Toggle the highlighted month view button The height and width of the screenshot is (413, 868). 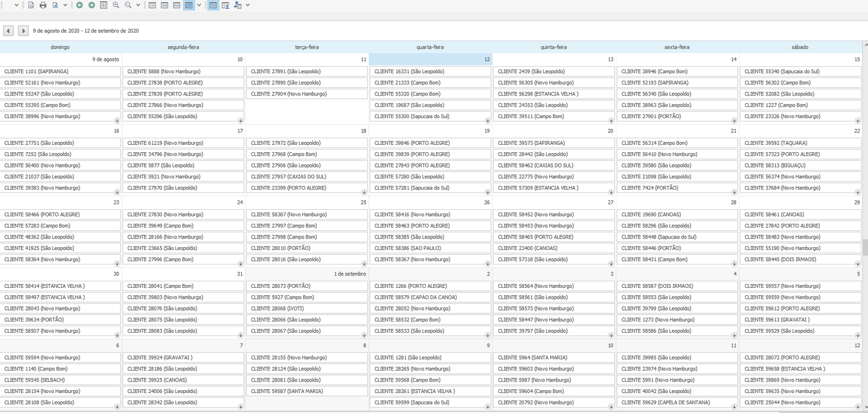click(189, 5)
